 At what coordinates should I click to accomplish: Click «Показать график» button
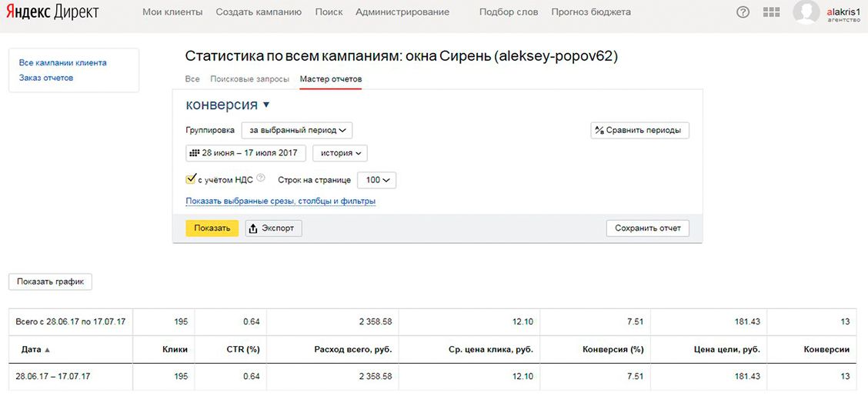pos(50,282)
